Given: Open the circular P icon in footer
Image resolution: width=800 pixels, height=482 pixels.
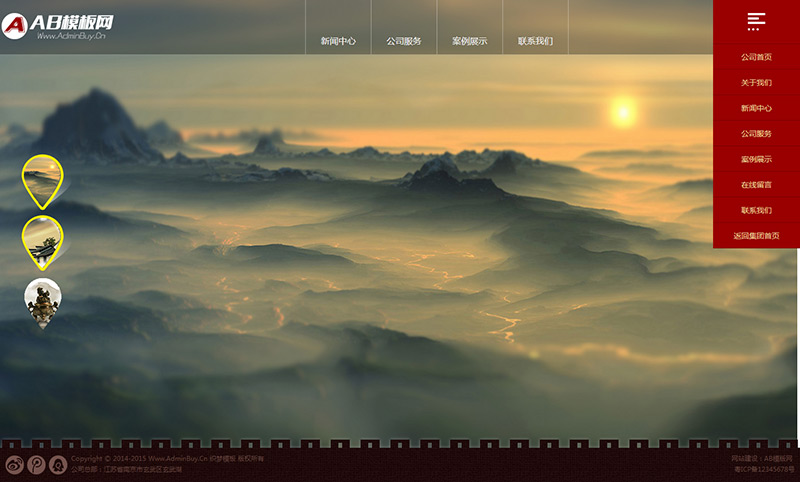Looking at the screenshot, I should (x=36, y=465).
